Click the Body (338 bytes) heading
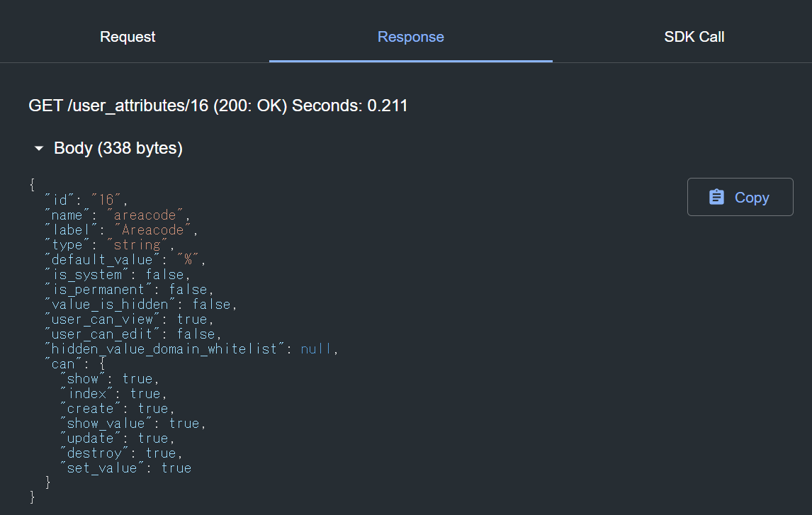 click(118, 148)
